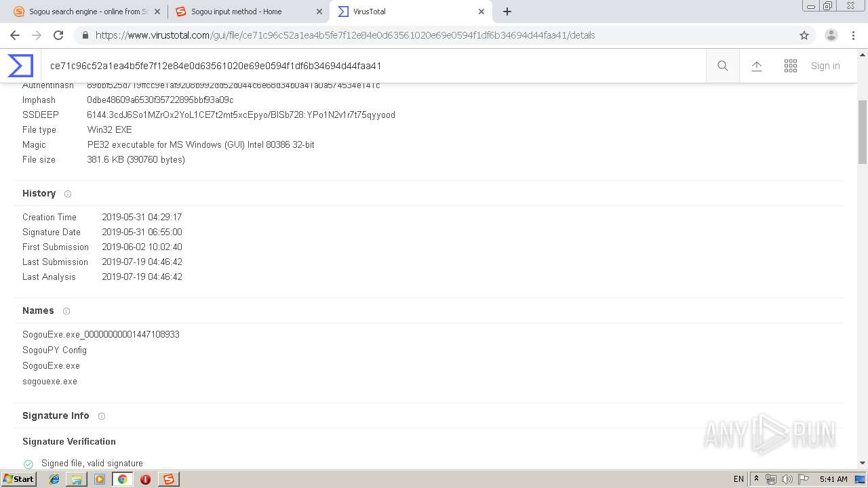Click the scrollbar down arrow
Image resolution: width=868 pixels, height=488 pixels.
click(863, 463)
